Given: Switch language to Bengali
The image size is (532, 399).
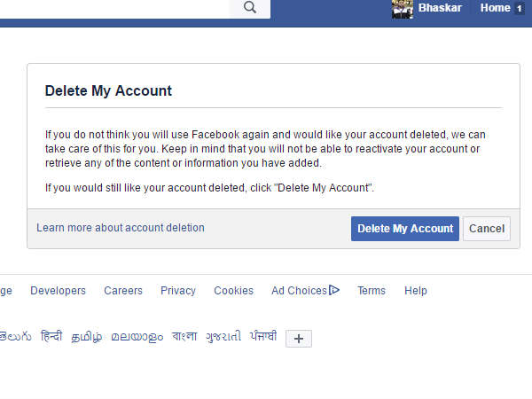Looking at the screenshot, I should (x=184, y=337).
